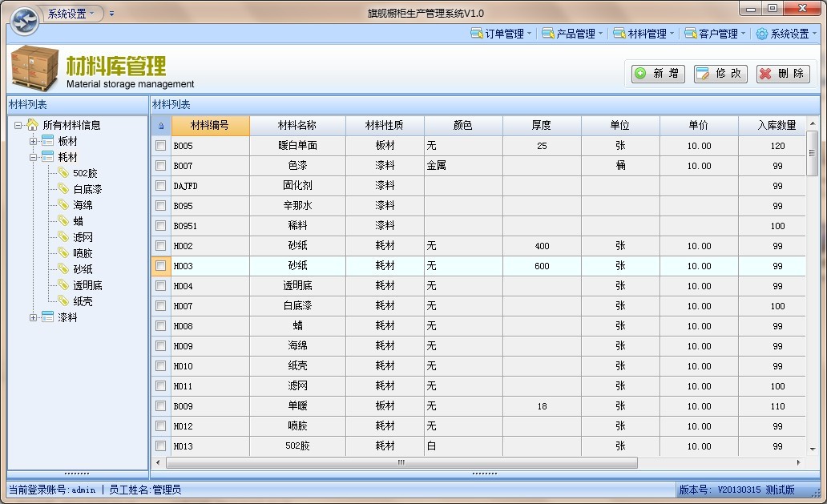Click the 新增 button
This screenshot has height=504, width=827.
(x=658, y=73)
